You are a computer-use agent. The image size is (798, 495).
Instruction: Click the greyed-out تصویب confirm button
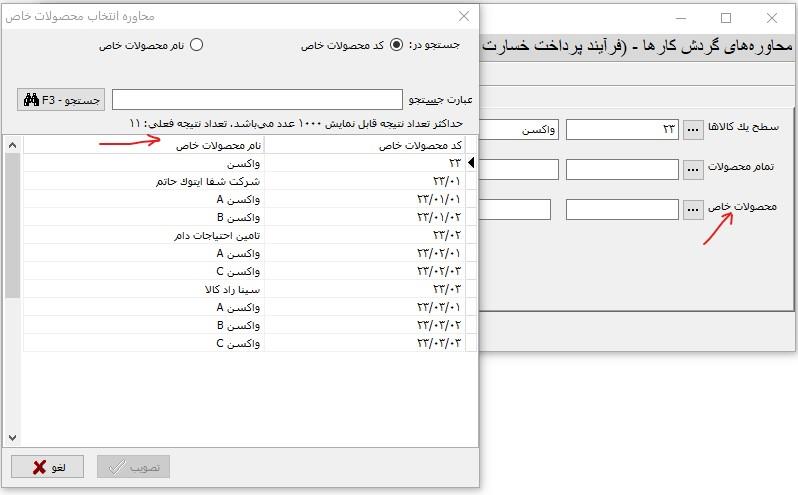pyautogui.click(x=134, y=467)
